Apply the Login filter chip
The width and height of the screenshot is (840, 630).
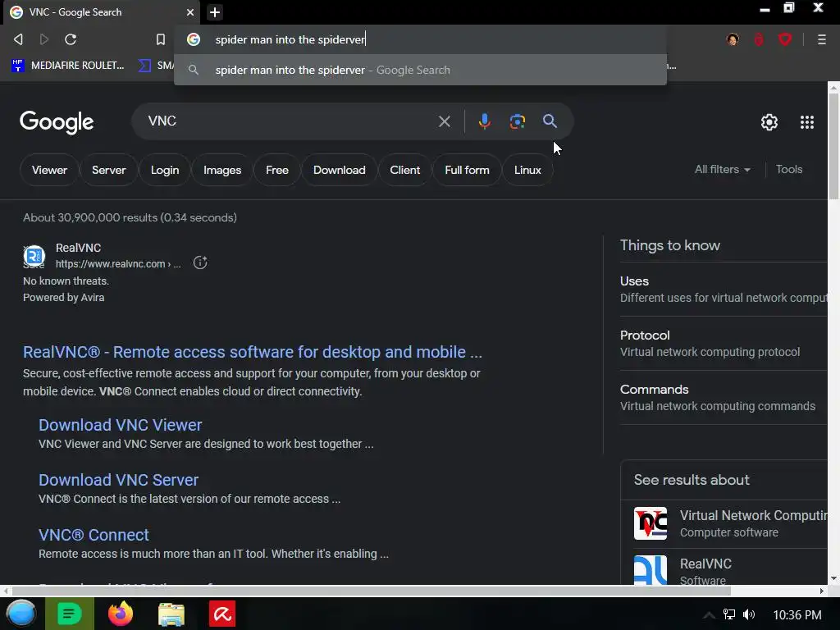pos(164,170)
